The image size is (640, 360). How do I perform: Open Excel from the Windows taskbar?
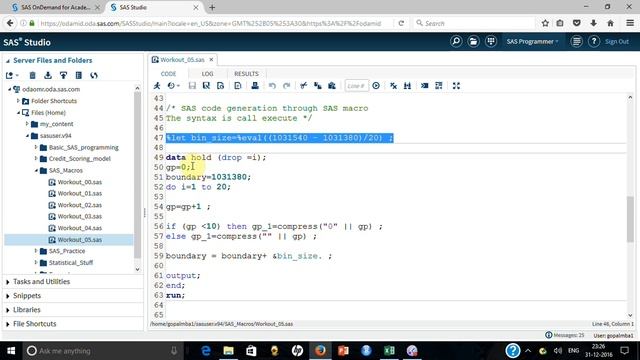click(389, 351)
